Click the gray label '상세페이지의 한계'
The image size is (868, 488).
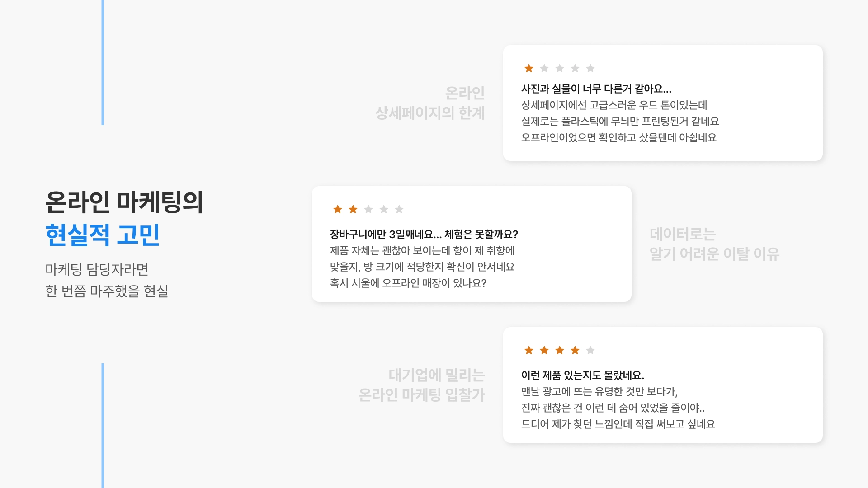click(430, 113)
